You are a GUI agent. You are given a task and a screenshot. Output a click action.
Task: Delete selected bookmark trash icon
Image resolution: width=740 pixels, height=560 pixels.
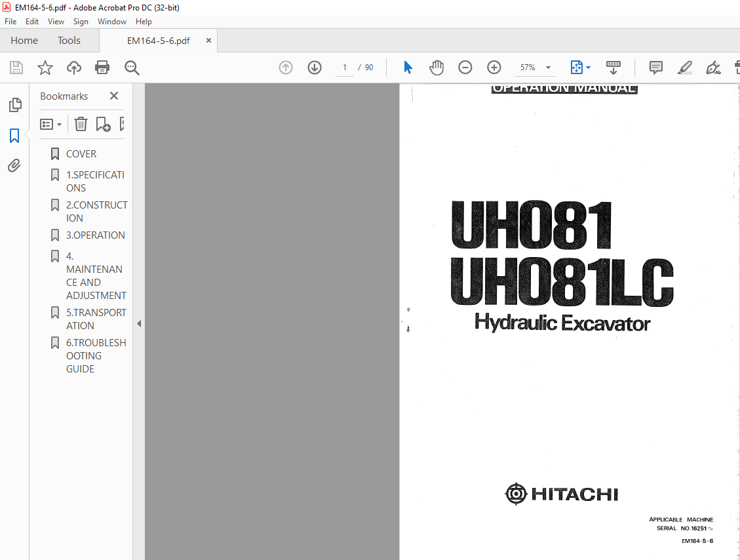point(81,124)
